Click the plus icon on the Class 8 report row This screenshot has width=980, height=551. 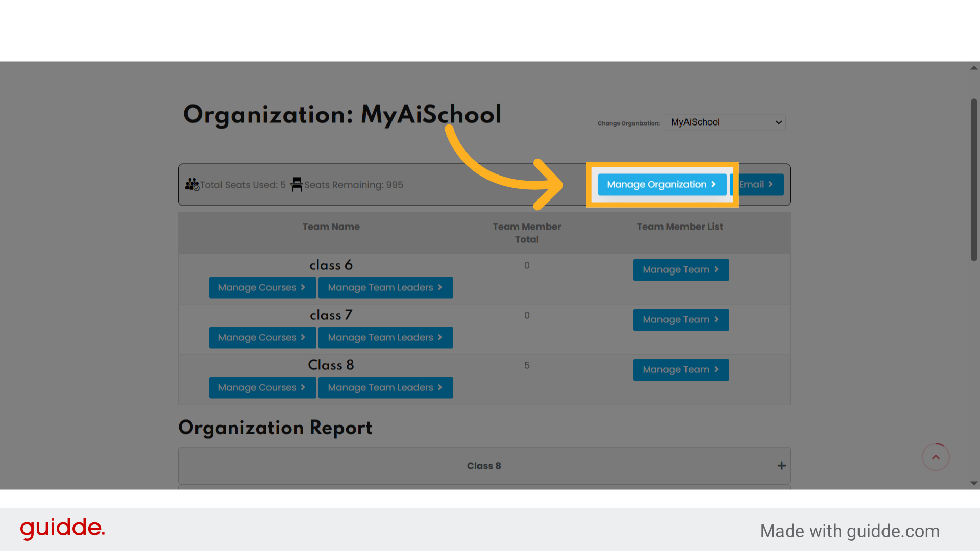(781, 465)
